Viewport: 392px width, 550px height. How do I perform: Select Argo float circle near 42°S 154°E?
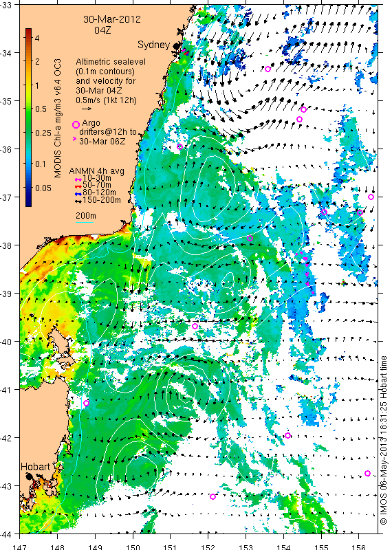point(287,436)
